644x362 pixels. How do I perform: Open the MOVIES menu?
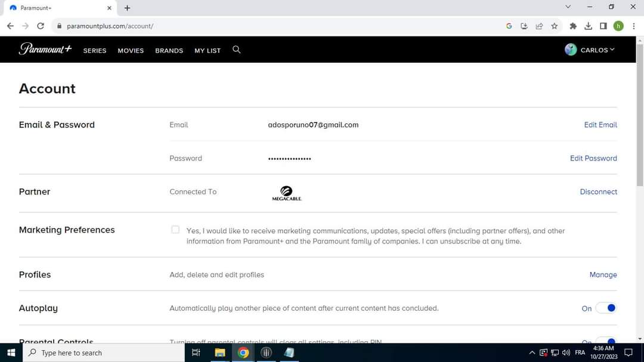[131, 51]
